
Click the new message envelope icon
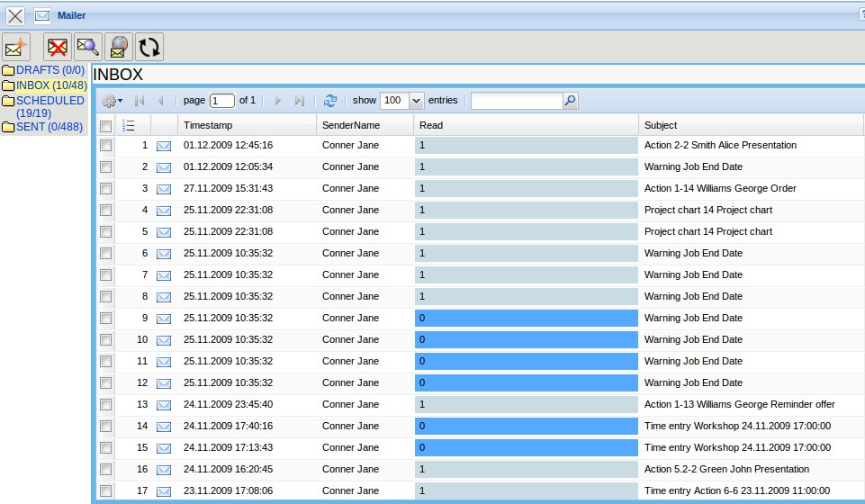click(16, 47)
